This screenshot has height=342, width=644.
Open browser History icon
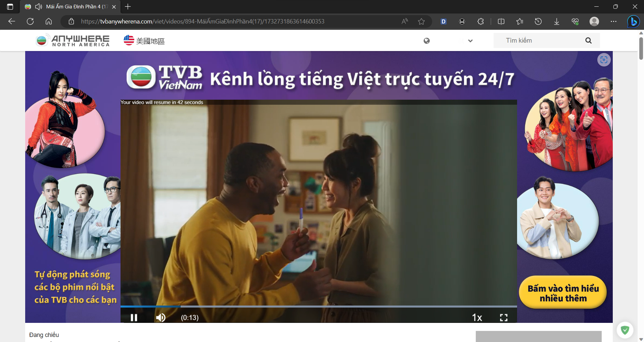pos(538,21)
